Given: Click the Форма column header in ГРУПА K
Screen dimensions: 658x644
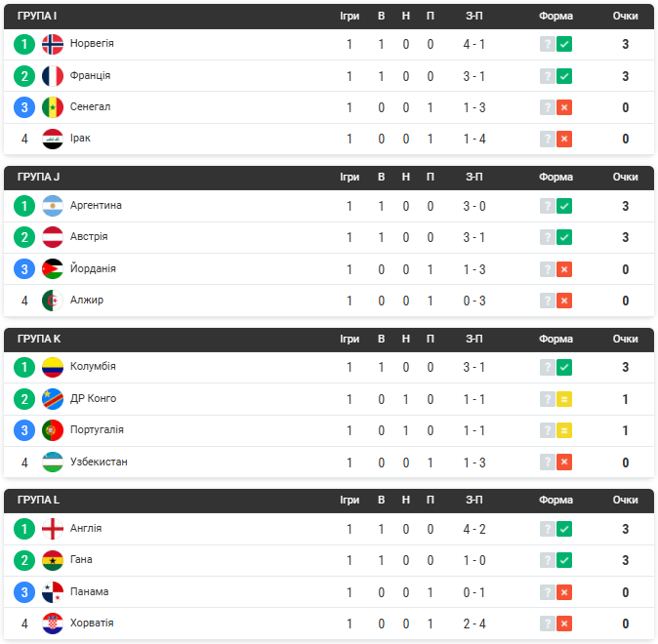Looking at the screenshot, I should point(555,339).
